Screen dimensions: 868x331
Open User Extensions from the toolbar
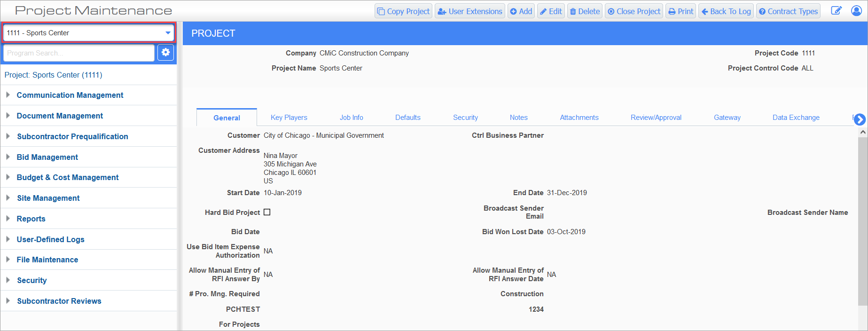(469, 11)
